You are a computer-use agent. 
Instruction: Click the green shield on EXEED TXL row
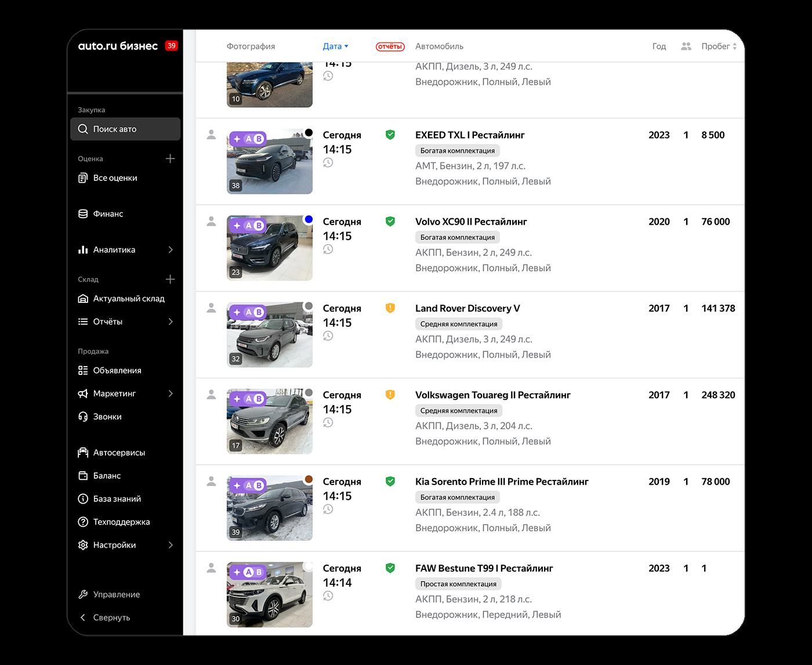tap(390, 135)
